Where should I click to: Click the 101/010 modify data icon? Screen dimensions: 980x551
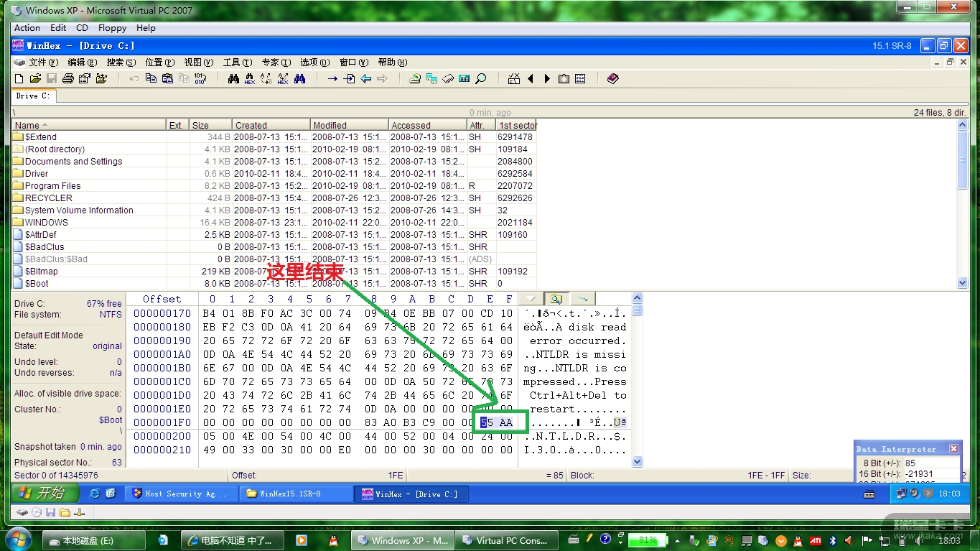(x=200, y=78)
